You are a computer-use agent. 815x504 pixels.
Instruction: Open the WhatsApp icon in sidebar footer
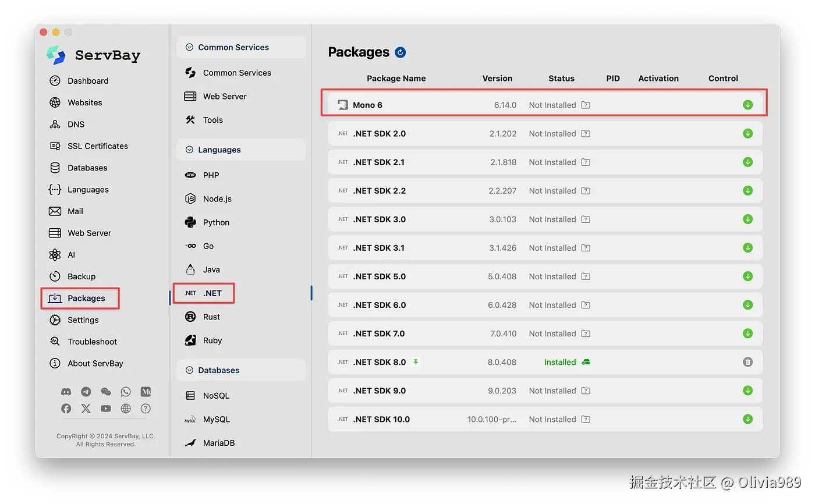[x=126, y=392]
